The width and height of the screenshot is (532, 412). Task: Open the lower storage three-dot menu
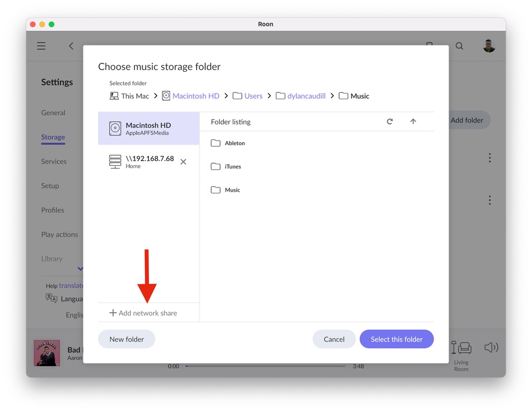tap(490, 200)
